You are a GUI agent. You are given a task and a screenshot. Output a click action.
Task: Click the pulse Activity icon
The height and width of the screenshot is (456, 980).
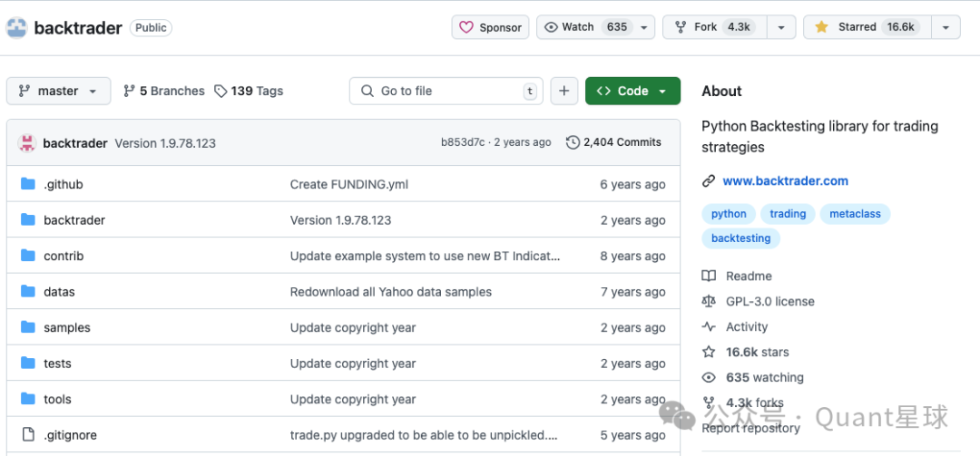(x=708, y=326)
